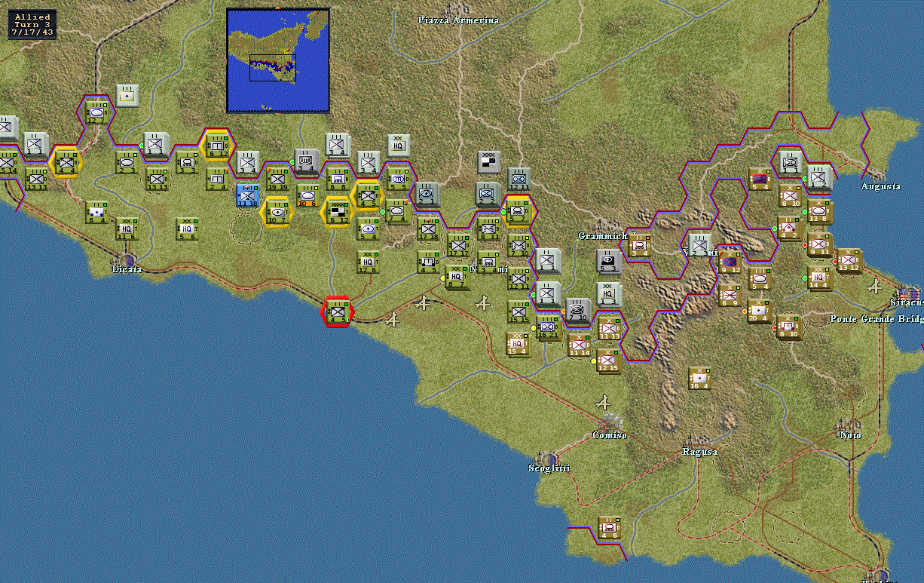The width and height of the screenshot is (924, 583).
Task: Click the Comiso town label
Action: [x=610, y=435]
